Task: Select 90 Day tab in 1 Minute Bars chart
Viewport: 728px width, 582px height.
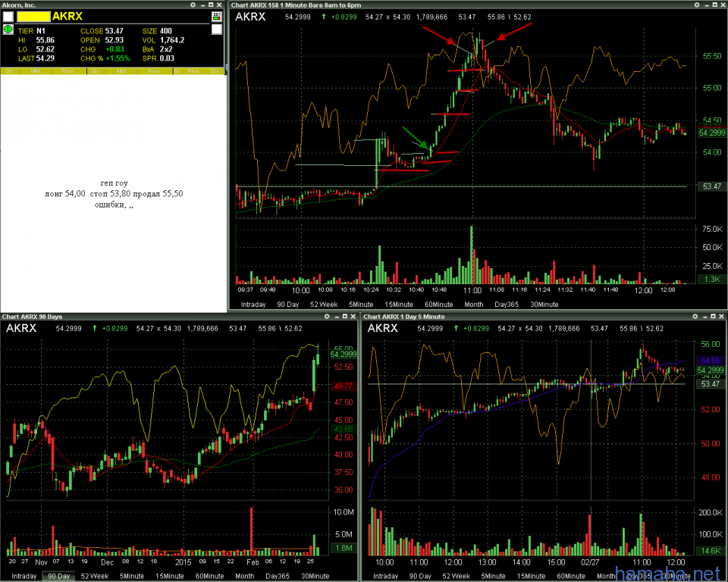Action: 288,305
